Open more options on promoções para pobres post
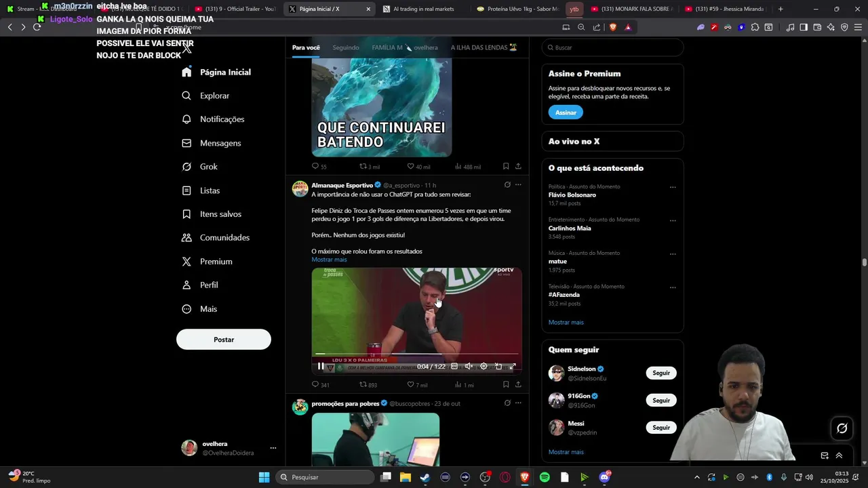This screenshot has width=868, height=488. 518,403
